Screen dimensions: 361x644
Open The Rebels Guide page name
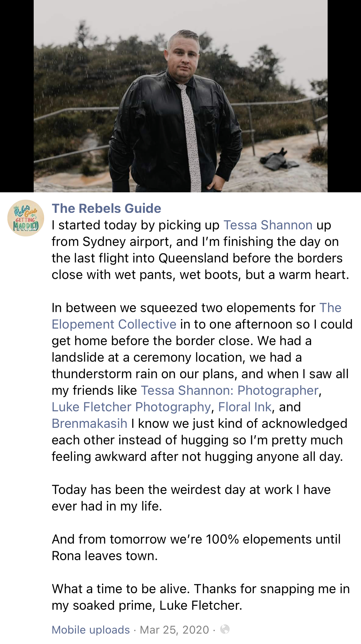coord(106,208)
